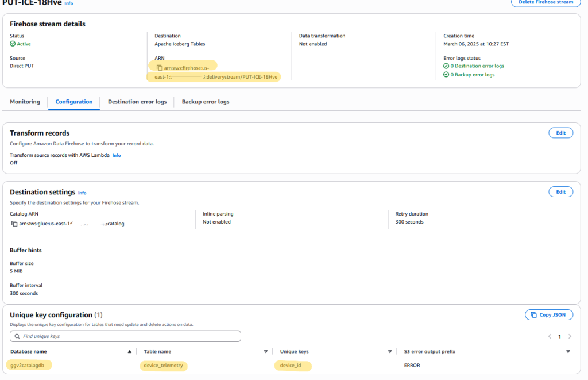Open the Destination error logs tab
Image resolution: width=588 pixels, height=380 pixels.
pos(137,102)
